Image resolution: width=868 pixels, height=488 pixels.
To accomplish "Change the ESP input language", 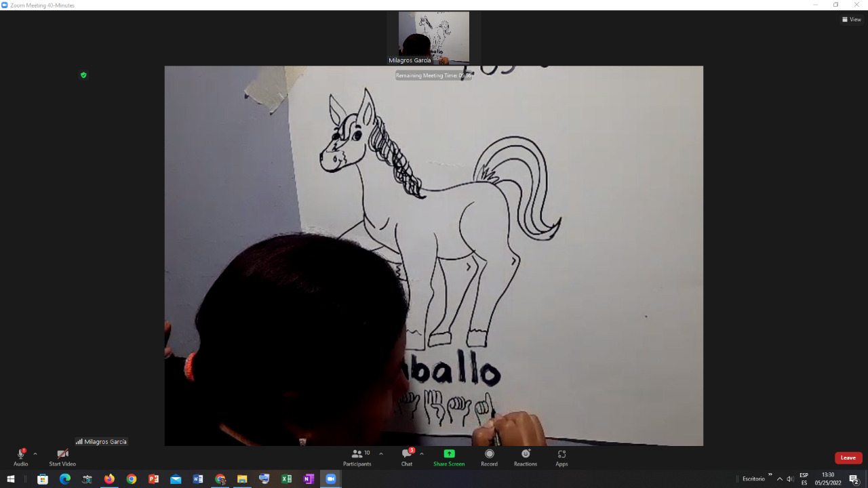I will (x=804, y=479).
